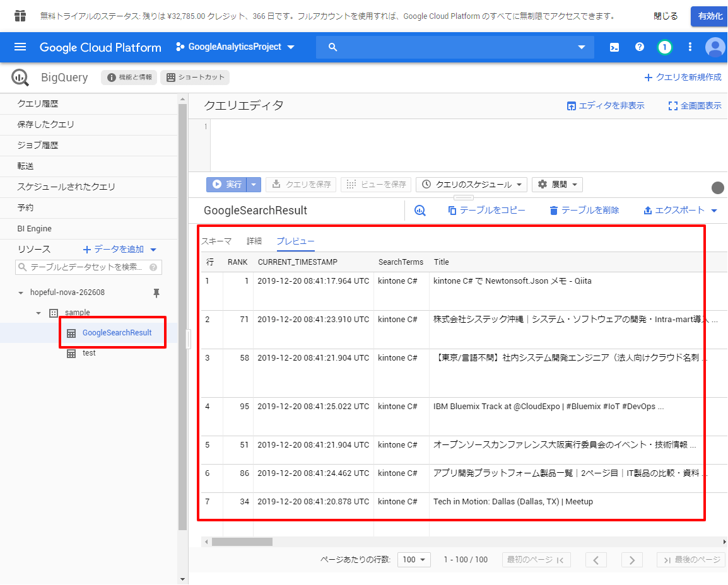Close the free trial banner 閉じる

(666, 16)
